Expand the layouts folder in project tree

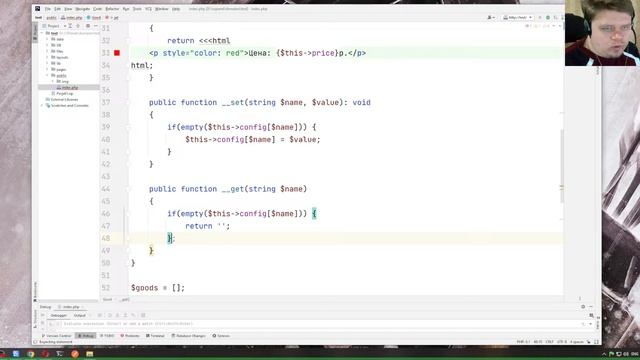pyautogui.click(x=47, y=58)
